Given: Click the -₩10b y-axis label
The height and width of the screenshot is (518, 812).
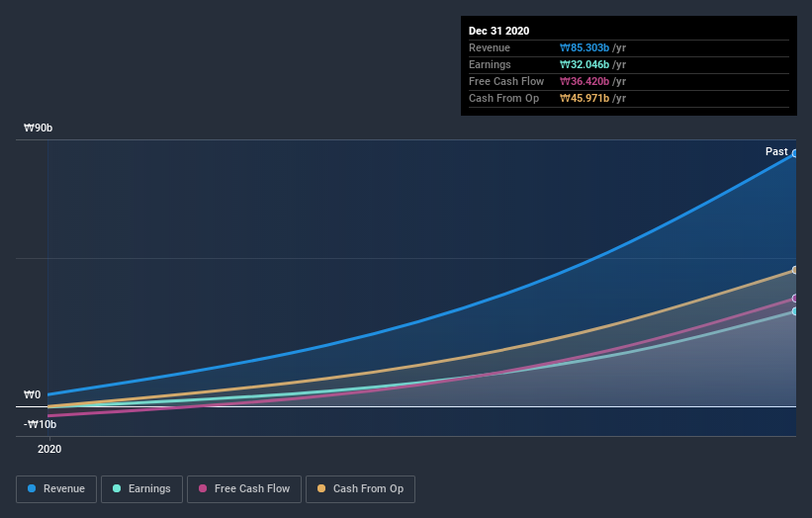Looking at the screenshot, I should 40,424.
